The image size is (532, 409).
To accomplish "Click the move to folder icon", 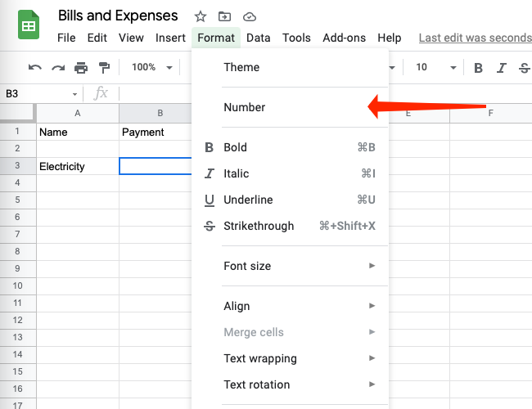I will tap(225, 17).
